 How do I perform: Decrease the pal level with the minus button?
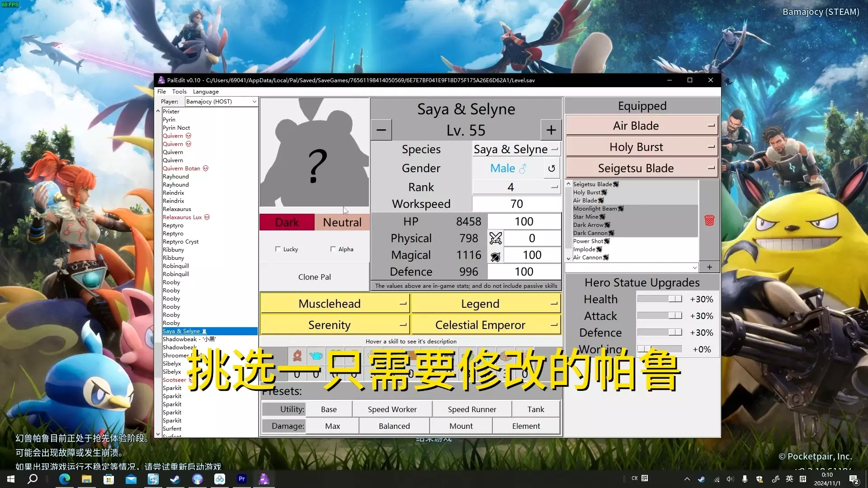tap(381, 130)
